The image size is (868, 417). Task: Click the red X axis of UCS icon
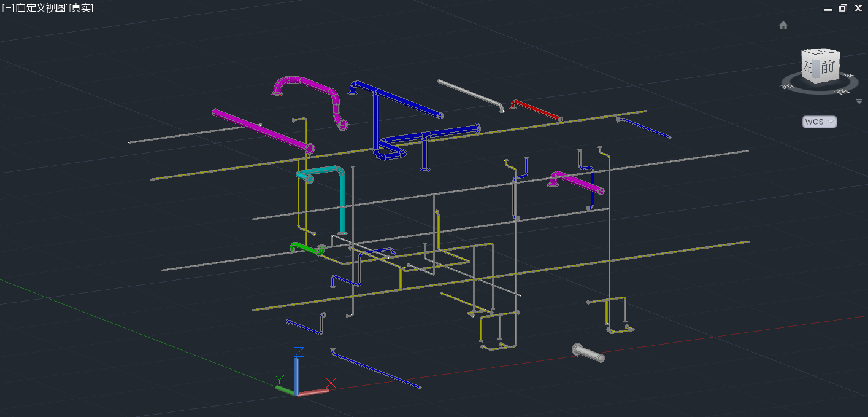[313, 392]
